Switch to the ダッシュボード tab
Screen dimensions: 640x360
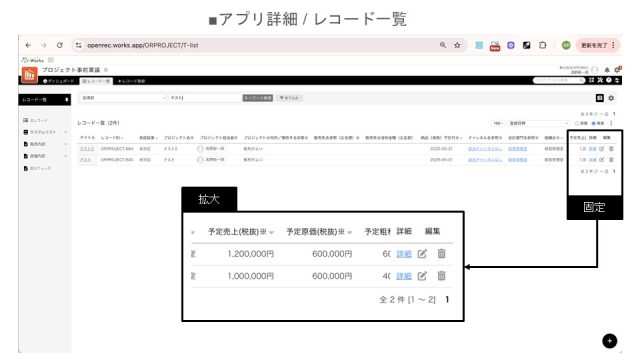[58, 81]
